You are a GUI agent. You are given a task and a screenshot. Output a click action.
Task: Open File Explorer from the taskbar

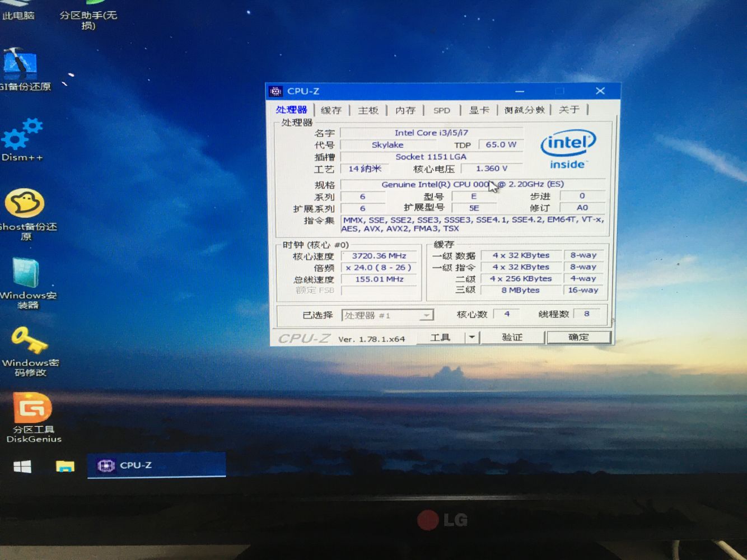coord(65,466)
